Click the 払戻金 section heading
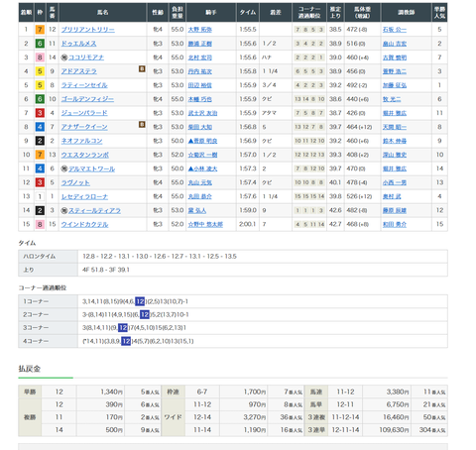Screen dimensions: 476x450 click(30, 369)
